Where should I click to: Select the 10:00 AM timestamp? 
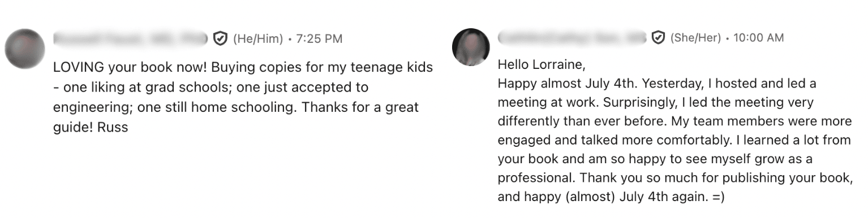coord(759,38)
